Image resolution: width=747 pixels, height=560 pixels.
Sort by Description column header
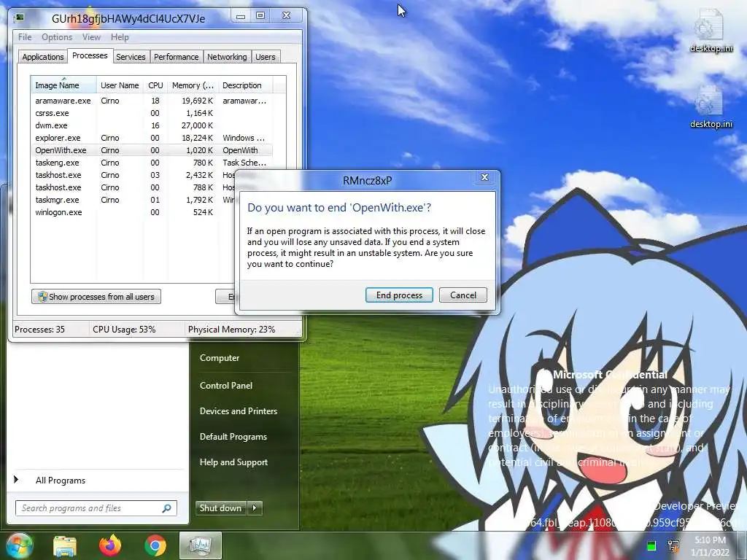click(x=246, y=85)
